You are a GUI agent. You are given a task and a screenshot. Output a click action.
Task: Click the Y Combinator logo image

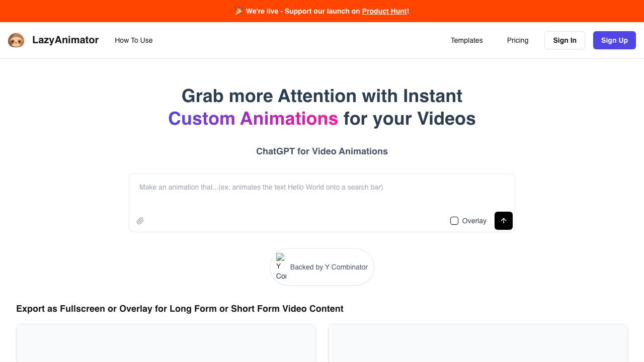(281, 267)
